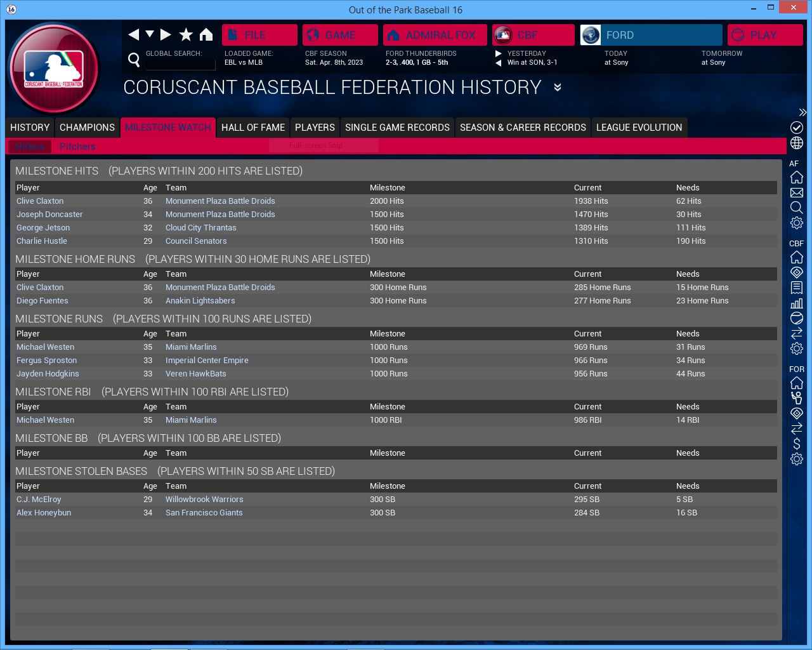Open the navigation history dropdown triangle
This screenshot has height=650, width=812.
point(150,34)
